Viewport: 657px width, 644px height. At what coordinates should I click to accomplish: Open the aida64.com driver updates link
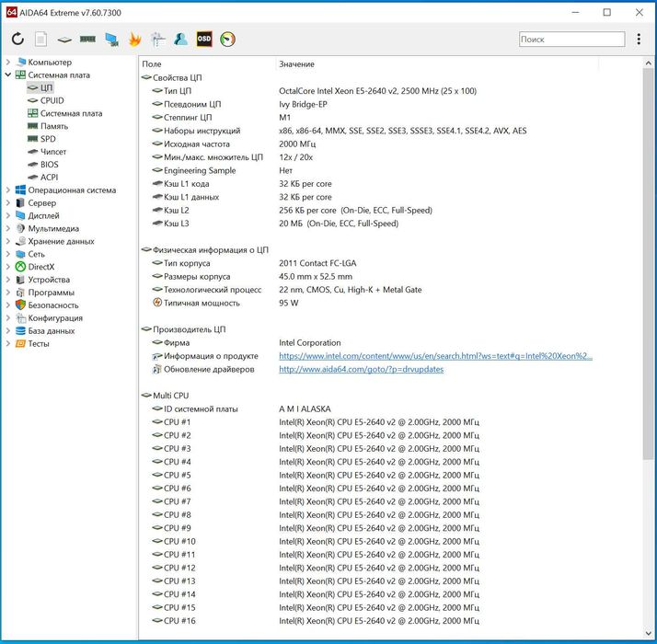click(x=362, y=369)
